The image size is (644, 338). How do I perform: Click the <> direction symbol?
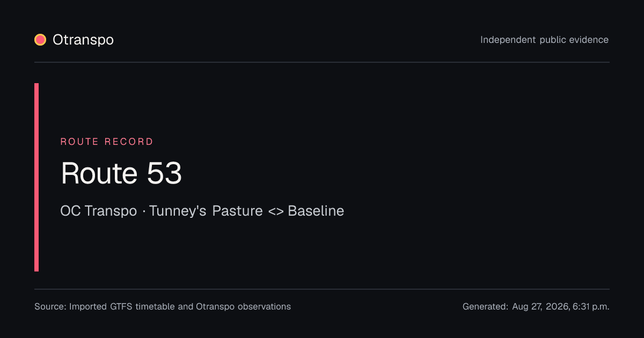point(275,211)
